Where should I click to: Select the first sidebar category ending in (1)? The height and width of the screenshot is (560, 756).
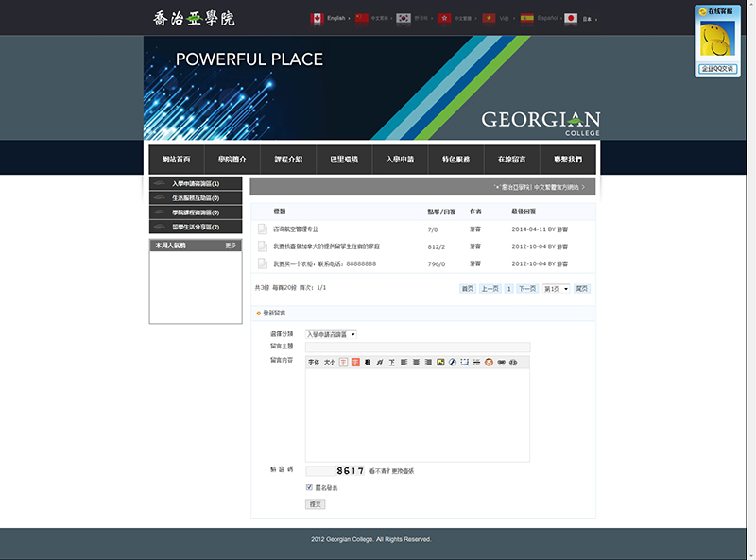196,183
